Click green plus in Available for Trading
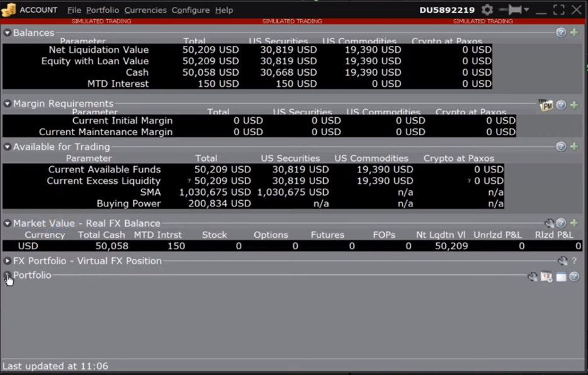 [x=574, y=147]
